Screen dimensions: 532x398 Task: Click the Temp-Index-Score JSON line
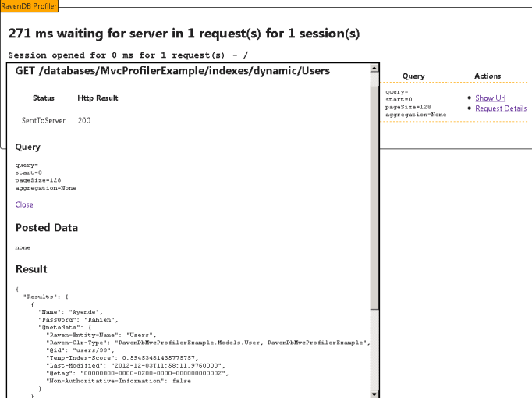point(122,358)
